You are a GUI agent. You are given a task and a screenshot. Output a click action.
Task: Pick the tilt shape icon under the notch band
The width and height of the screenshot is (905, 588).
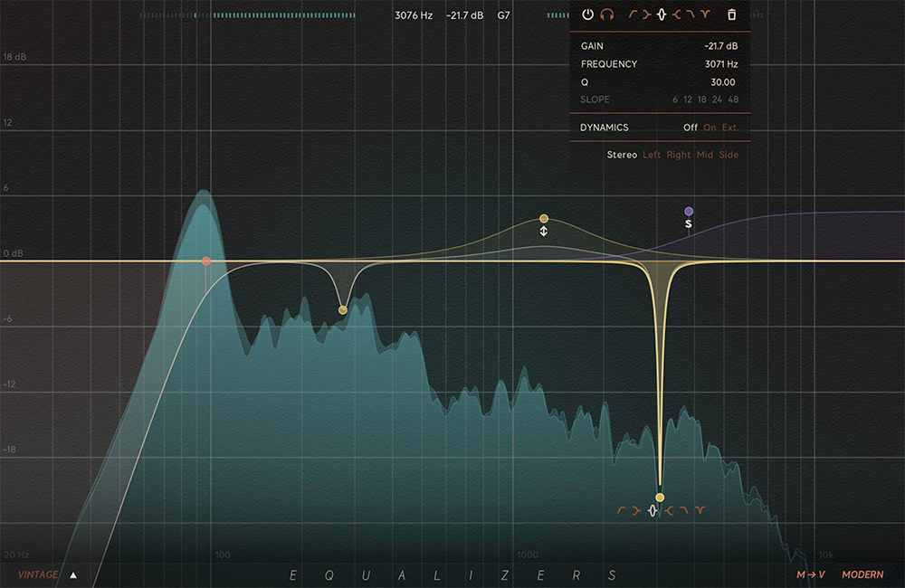[x=700, y=510]
